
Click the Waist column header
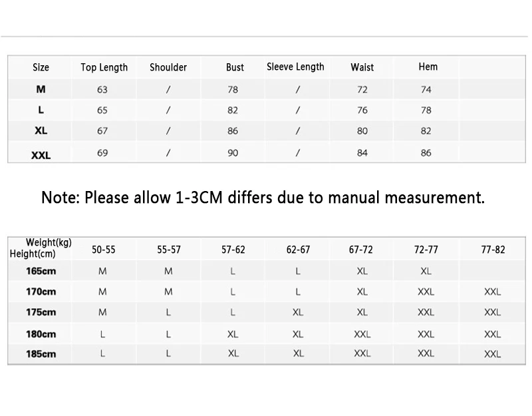pyautogui.click(x=362, y=67)
